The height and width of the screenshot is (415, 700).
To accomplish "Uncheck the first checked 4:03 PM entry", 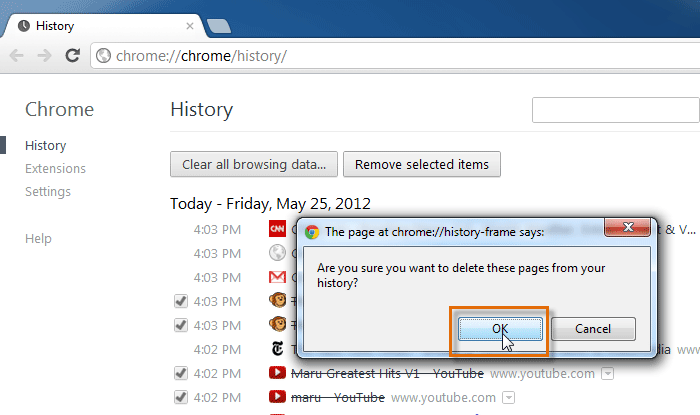I will [x=181, y=301].
